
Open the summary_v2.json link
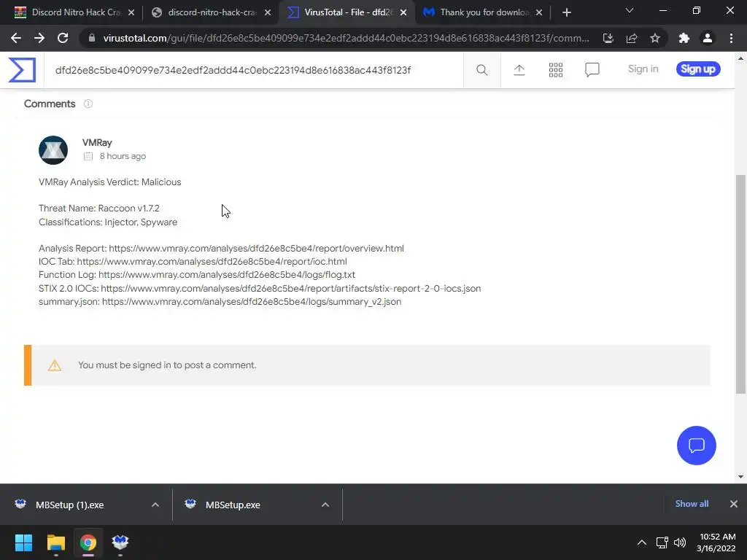(252, 301)
